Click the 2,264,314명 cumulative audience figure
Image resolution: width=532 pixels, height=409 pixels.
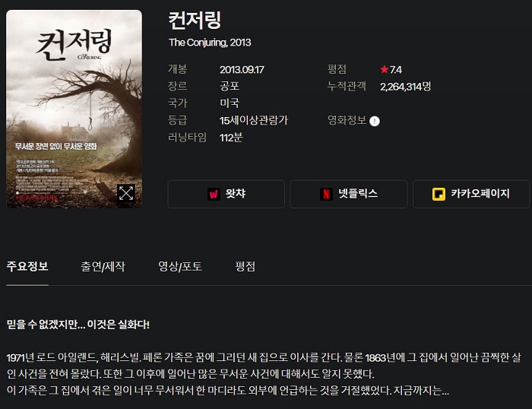(x=405, y=87)
